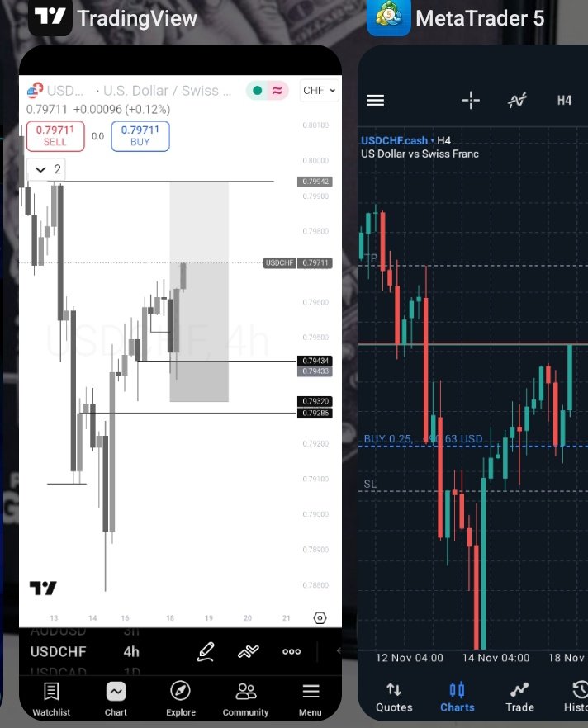This screenshot has width=588, height=728.
Task: Go to the Chart tab in TradingView
Action: [x=116, y=699]
